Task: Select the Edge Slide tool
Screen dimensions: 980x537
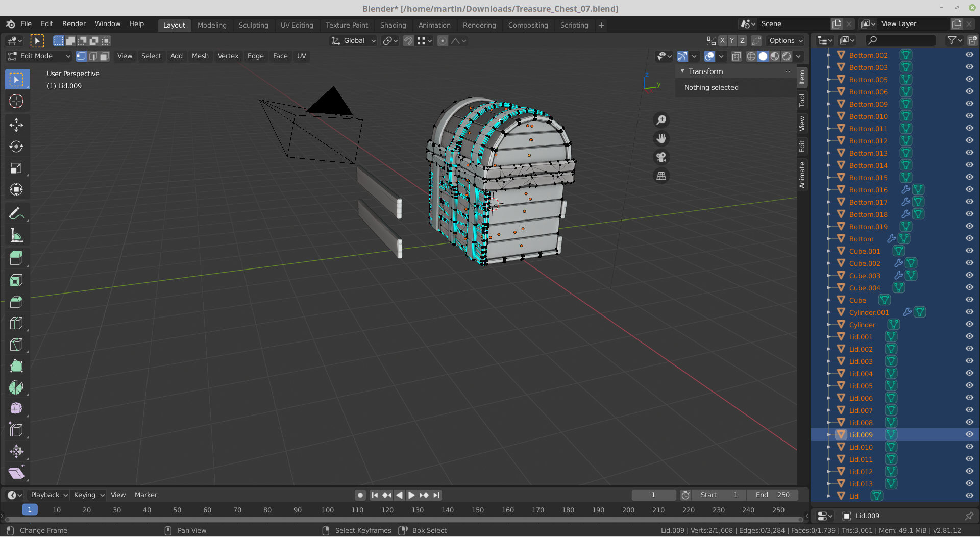Action: point(16,430)
